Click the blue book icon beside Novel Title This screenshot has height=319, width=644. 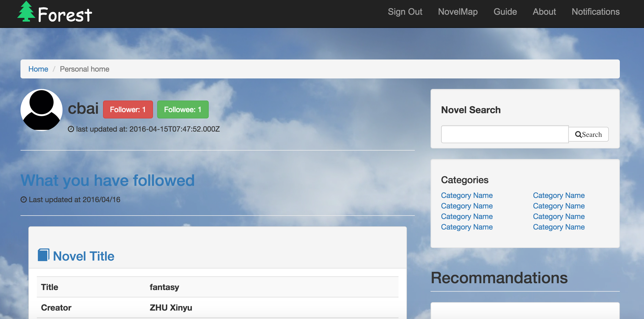(x=43, y=255)
